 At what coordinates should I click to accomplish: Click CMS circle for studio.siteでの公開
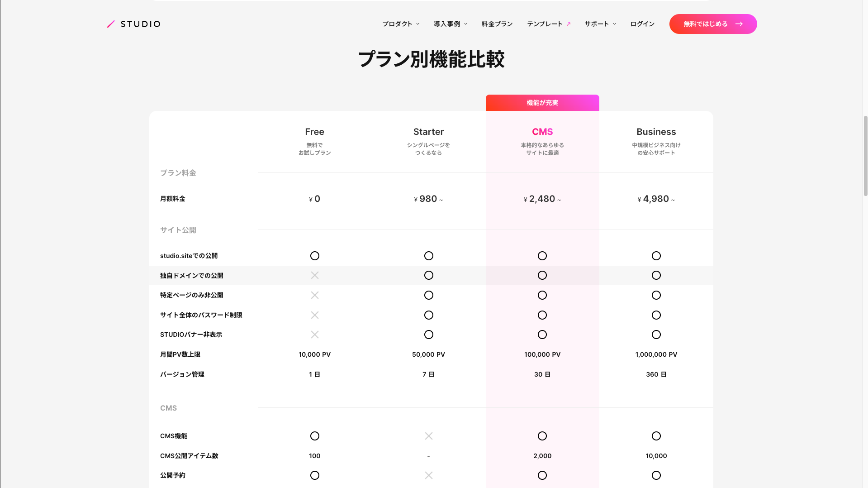click(542, 256)
